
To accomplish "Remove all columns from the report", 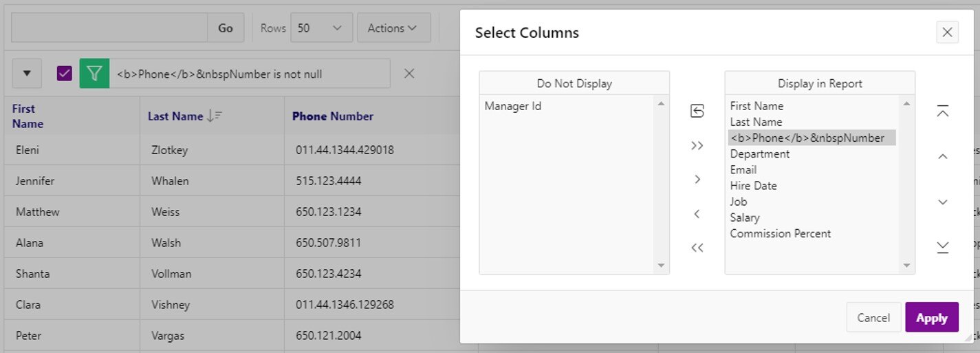I will (x=697, y=248).
